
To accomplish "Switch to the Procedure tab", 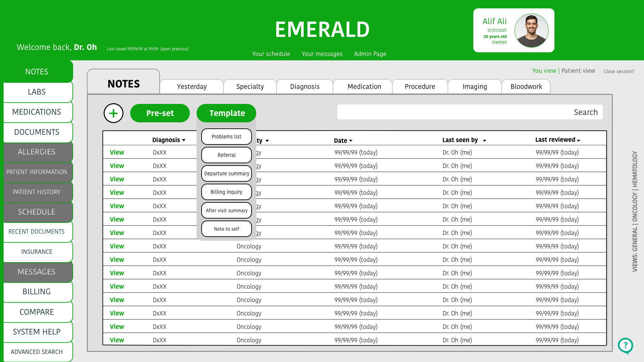I will click(420, 86).
